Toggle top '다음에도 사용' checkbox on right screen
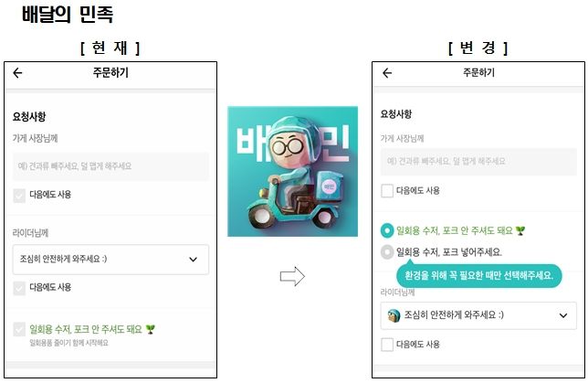The height and width of the screenshot is (383, 588). [x=387, y=191]
